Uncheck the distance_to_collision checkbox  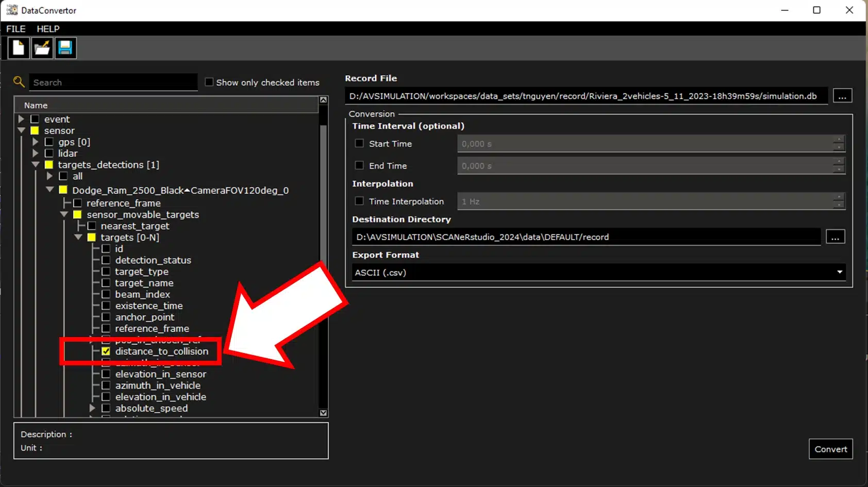coord(106,351)
